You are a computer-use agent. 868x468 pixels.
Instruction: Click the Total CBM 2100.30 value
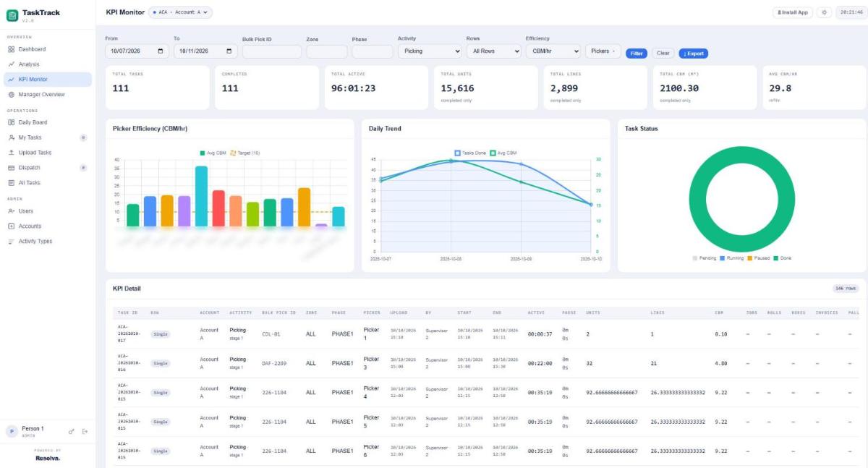point(679,88)
